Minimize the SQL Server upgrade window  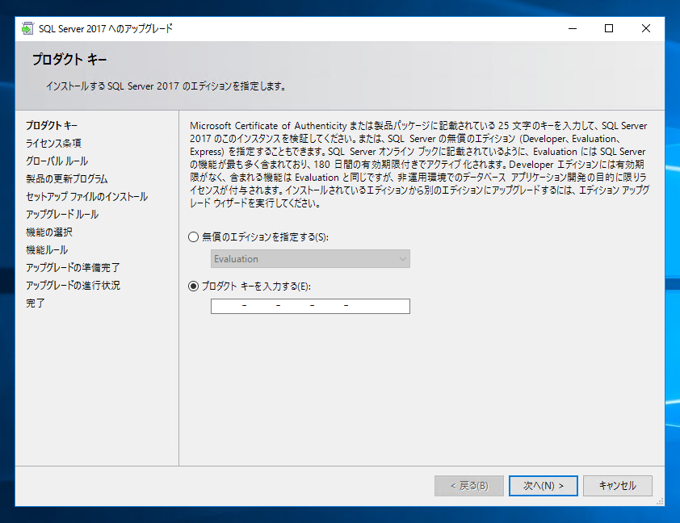point(572,29)
